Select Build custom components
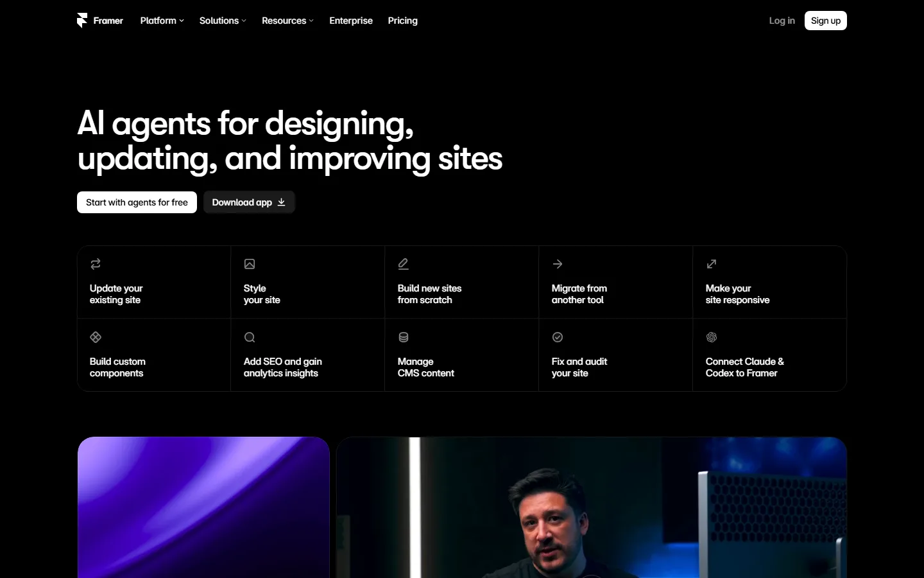 point(154,355)
